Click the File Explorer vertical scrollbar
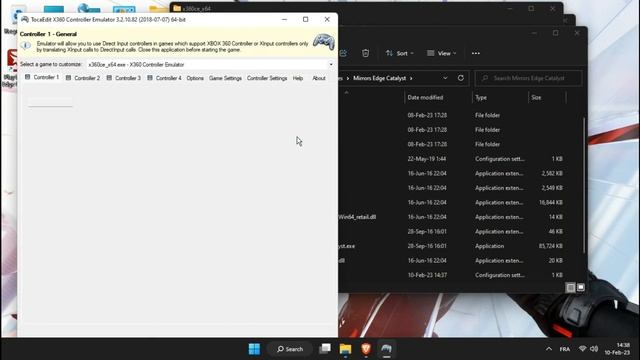Screen dimensions: 640x360 [x=584, y=185]
